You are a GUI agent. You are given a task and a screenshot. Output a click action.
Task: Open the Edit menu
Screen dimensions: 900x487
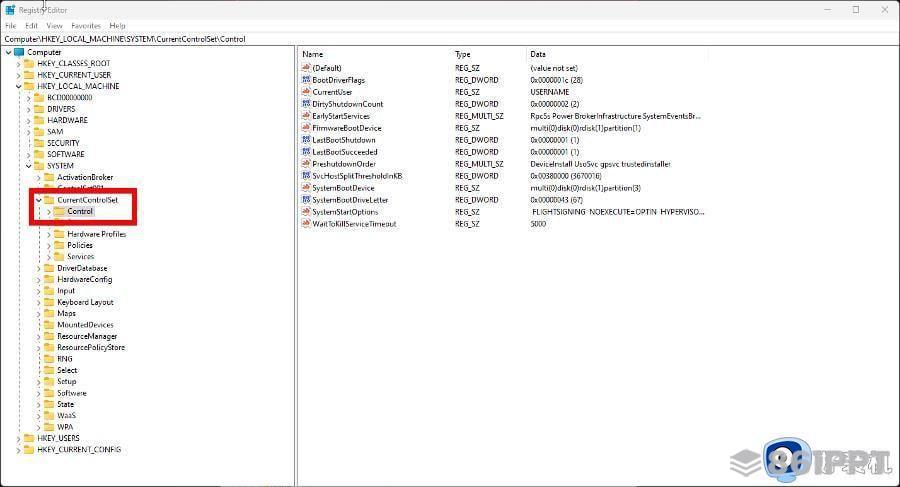32,26
